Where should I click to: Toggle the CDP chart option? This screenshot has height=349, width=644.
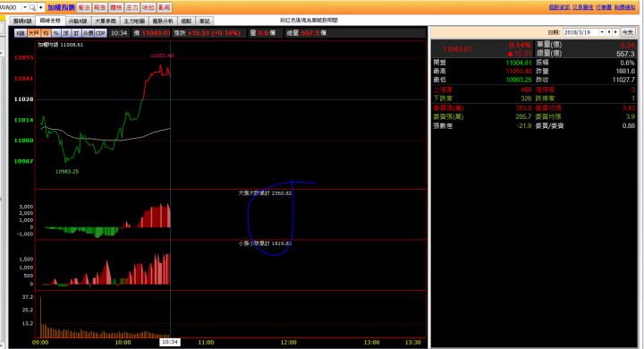tap(100, 33)
